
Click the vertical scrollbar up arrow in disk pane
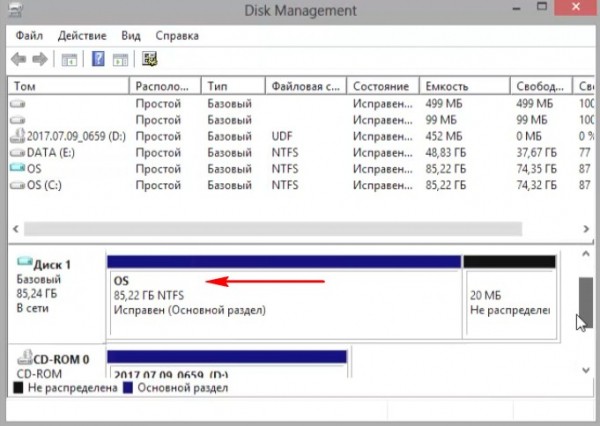coord(586,254)
